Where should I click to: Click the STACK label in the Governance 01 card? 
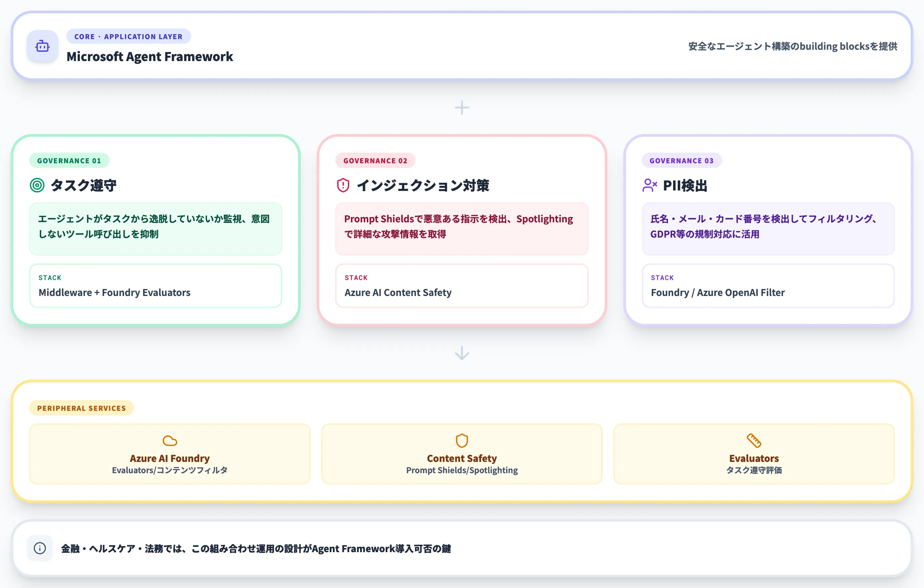tap(50, 277)
